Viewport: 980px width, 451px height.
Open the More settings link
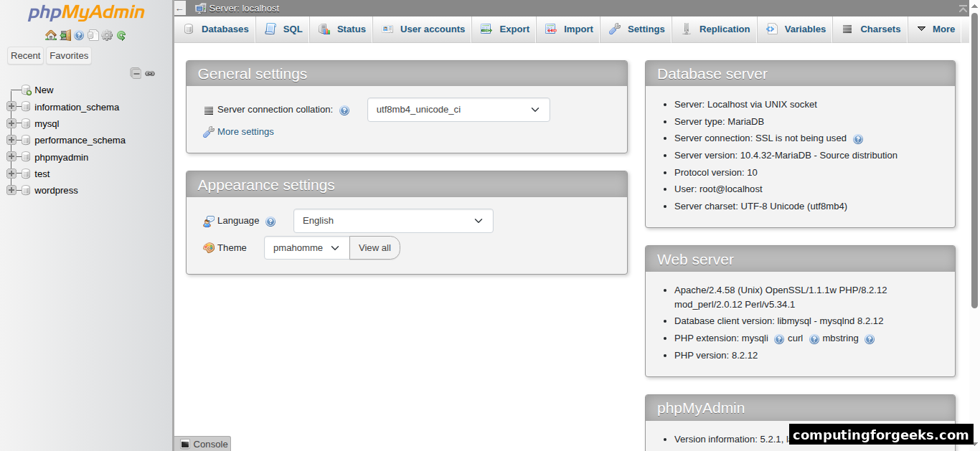[244, 131]
